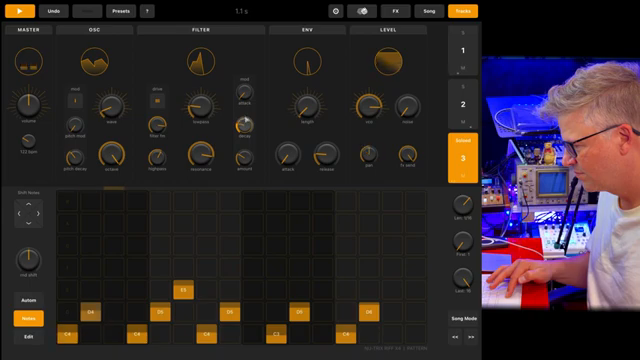
Task: Open settings via the round target icon
Action: click(x=336, y=11)
